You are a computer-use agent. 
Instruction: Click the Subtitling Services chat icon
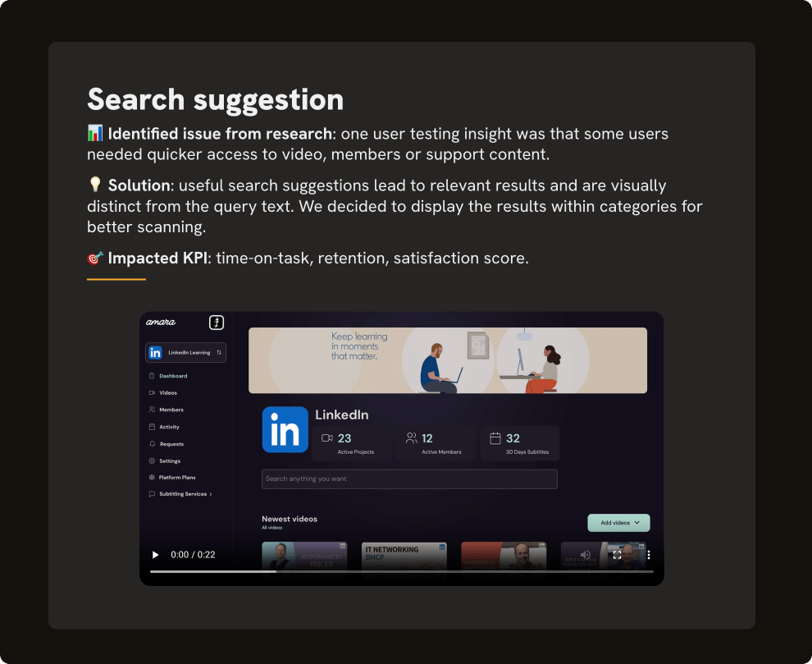(x=152, y=494)
